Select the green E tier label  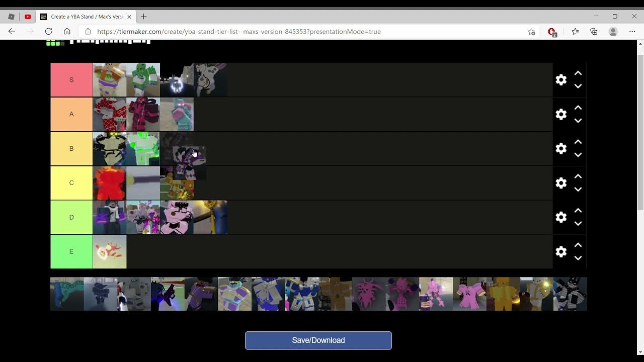point(71,251)
